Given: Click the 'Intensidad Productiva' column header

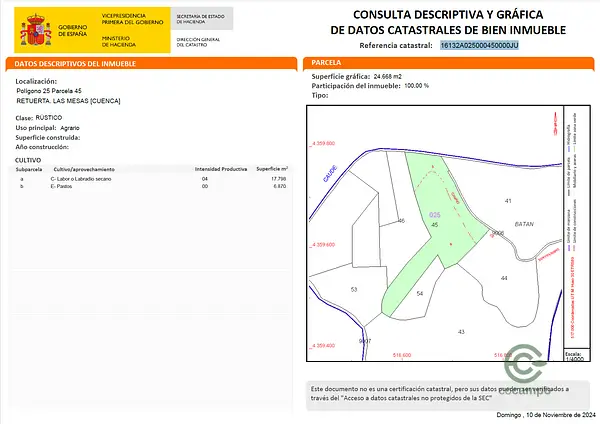Looking at the screenshot, I should 221,169.
